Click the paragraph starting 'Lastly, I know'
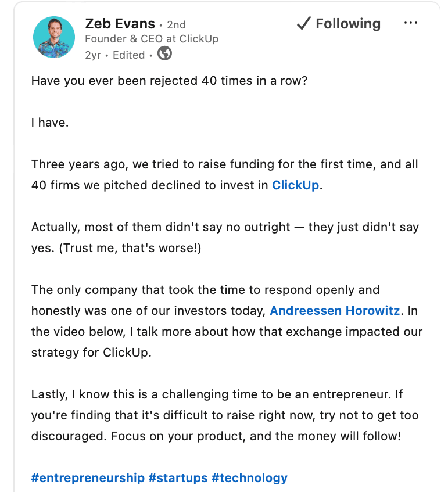This screenshot has width=448, height=492. [x=224, y=415]
